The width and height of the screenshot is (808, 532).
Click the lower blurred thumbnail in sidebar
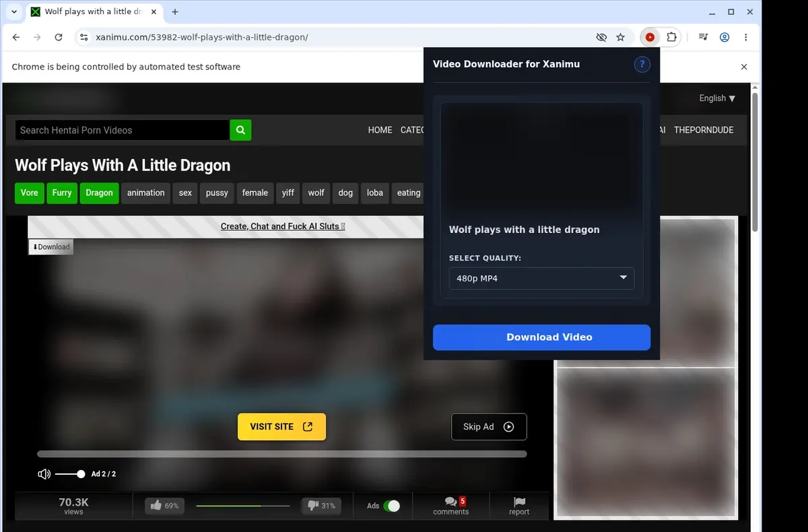pos(646,442)
